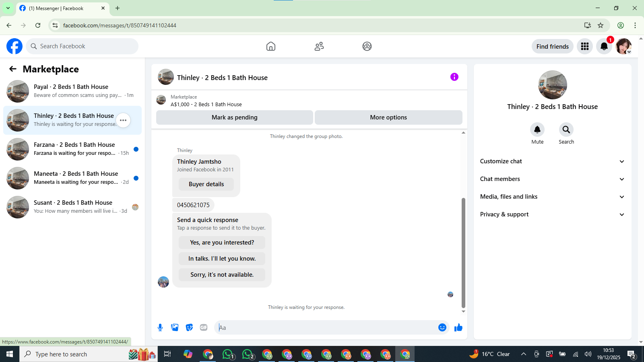Open Maneeta 2 Beds 1 Bath House chat

point(72,178)
